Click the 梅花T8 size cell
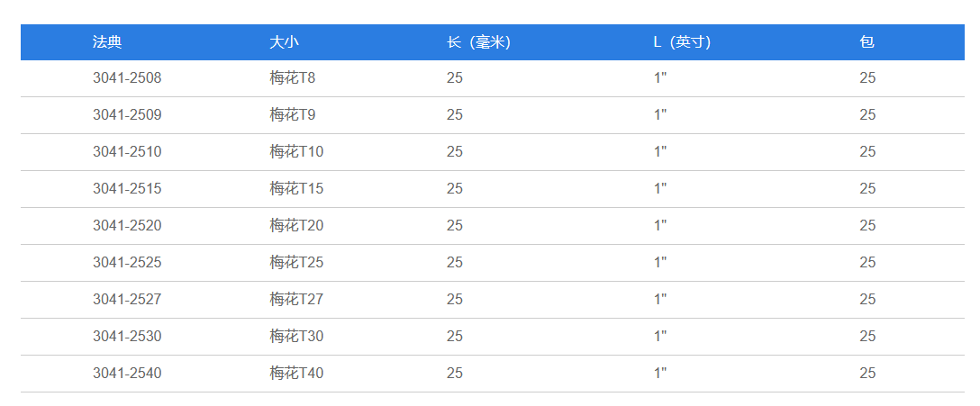 click(x=293, y=78)
